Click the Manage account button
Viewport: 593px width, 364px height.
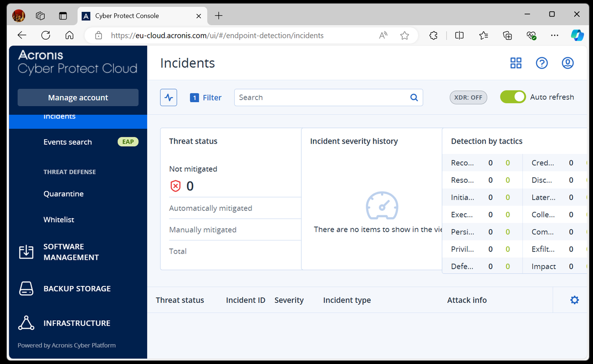(x=78, y=97)
